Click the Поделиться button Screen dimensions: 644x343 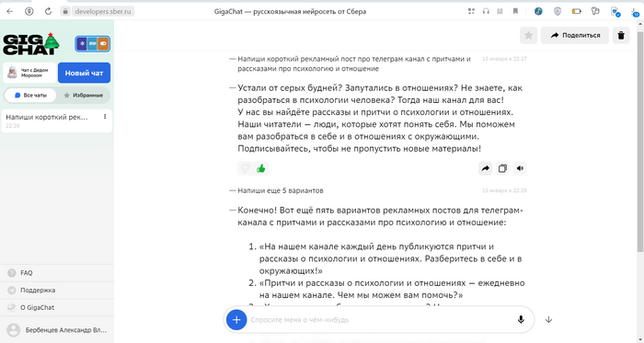[576, 35]
